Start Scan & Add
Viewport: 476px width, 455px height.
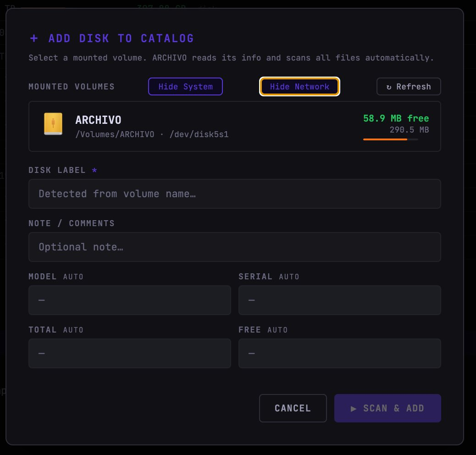coord(387,408)
